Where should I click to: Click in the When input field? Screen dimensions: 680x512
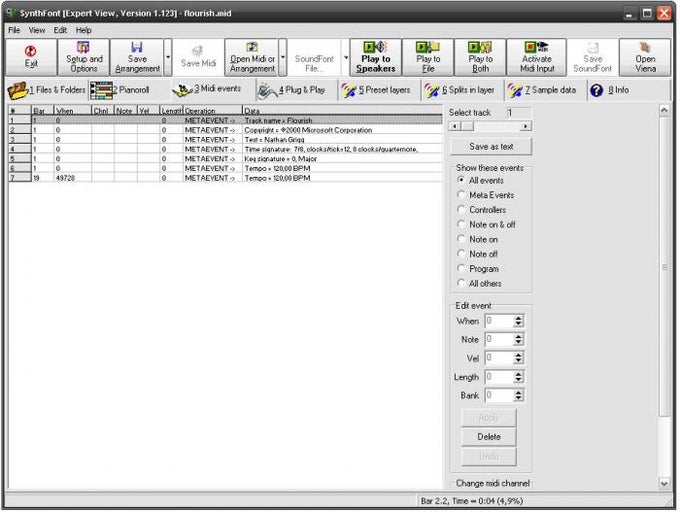499,321
